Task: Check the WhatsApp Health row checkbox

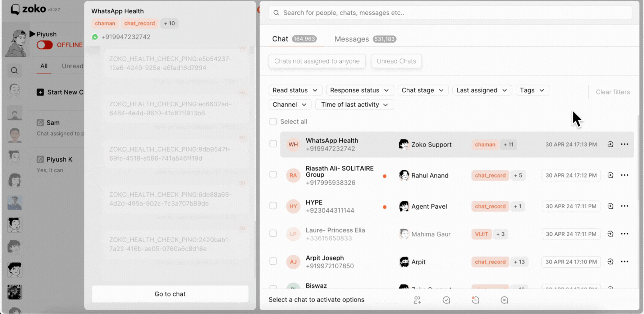Action: point(273,144)
